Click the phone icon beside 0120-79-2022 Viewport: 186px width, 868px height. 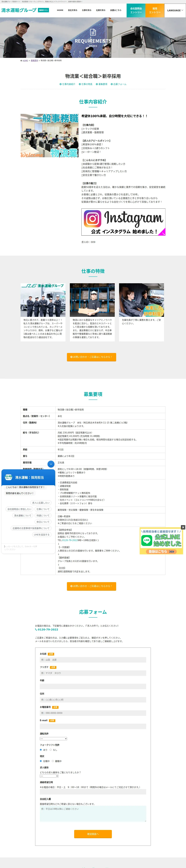pyautogui.click(x=36, y=629)
